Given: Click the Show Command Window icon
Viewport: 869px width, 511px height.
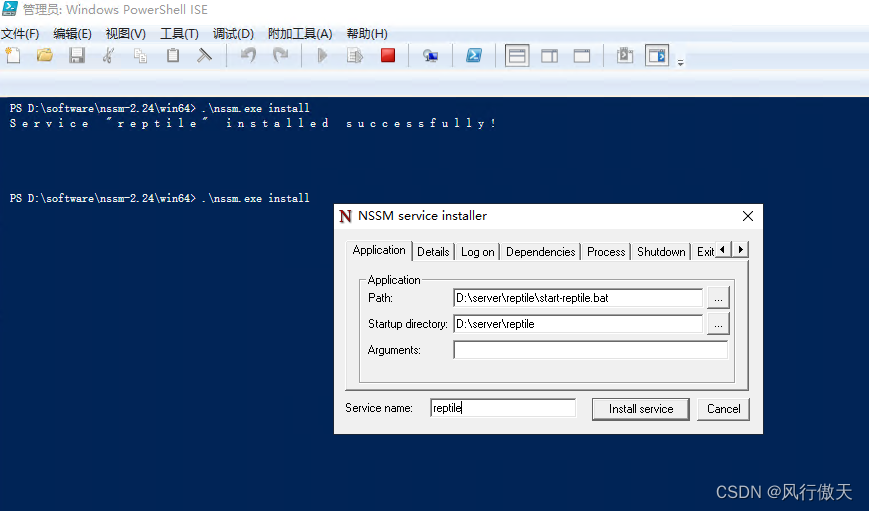Looking at the screenshot, I should [x=625, y=55].
